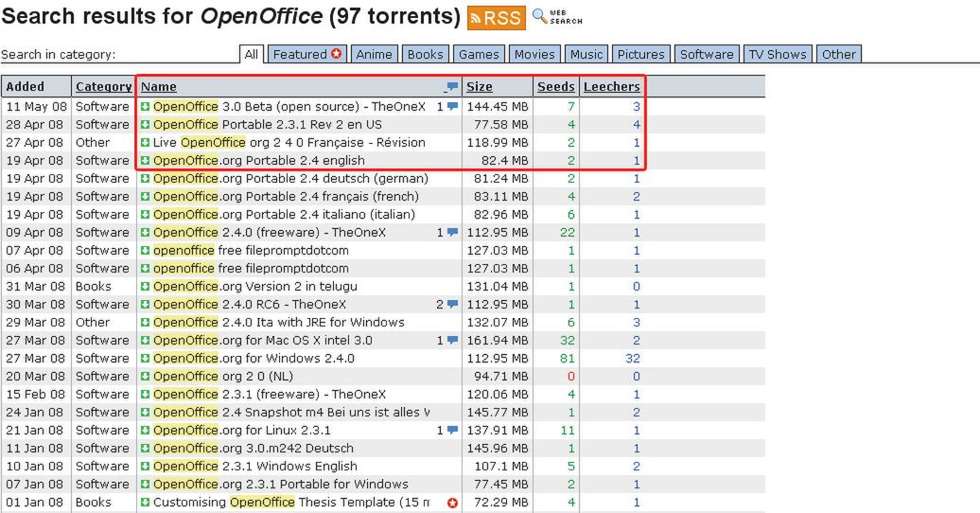This screenshot has width=980, height=513.
Task: Click download icon for OpenOffice 3.0 Beta
Action: 145,106
